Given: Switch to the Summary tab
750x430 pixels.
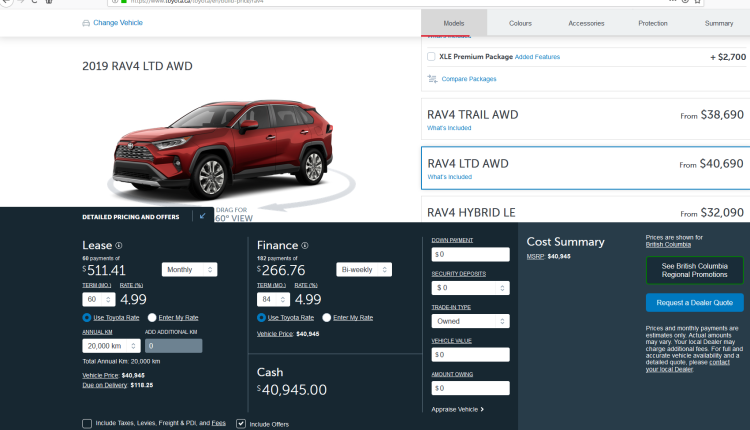Looking at the screenshot, I should [719, 23].
